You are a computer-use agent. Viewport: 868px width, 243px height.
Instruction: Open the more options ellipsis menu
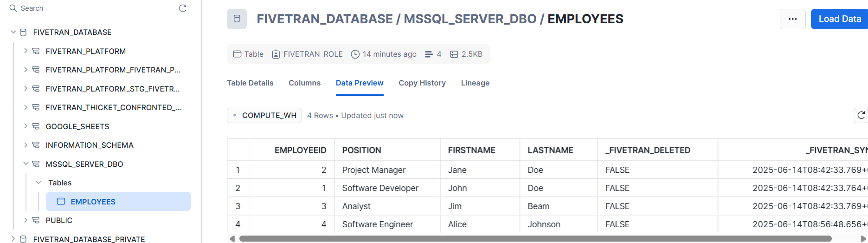(792, 19)
